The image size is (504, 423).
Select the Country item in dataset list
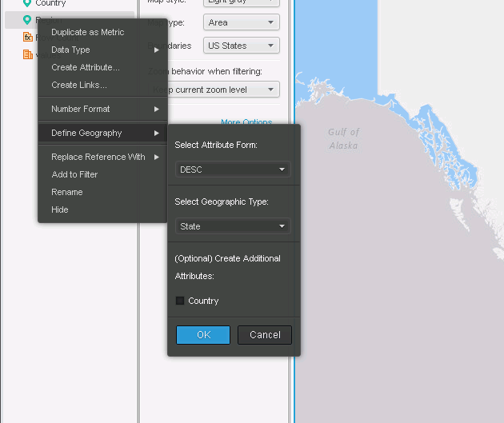click(x=50, y=3)
